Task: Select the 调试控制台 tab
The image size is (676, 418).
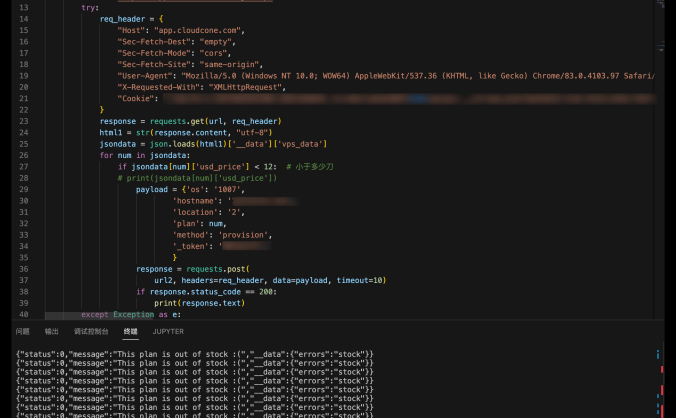Action: pos(91,331)
